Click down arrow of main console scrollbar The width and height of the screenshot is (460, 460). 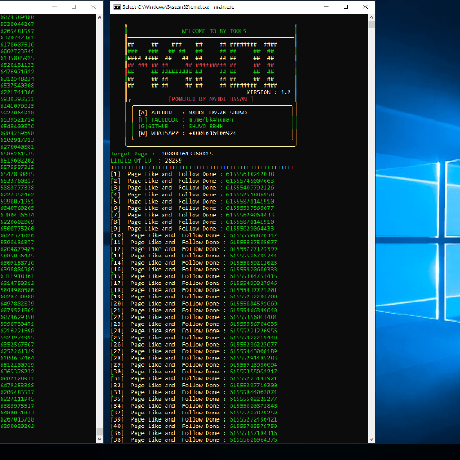371,440
